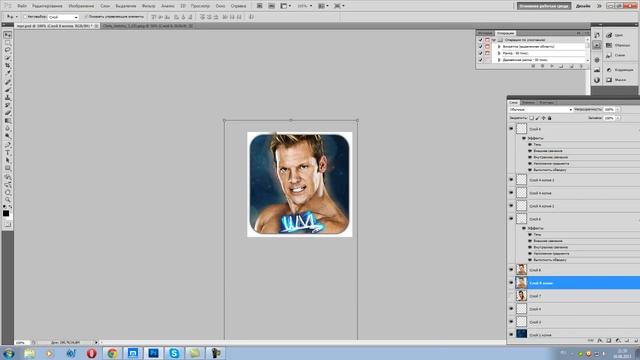This screenshot has width=640, height=360.
Task: Click the highlighted workspace button beside Дизайн
Action: point(544,6)
